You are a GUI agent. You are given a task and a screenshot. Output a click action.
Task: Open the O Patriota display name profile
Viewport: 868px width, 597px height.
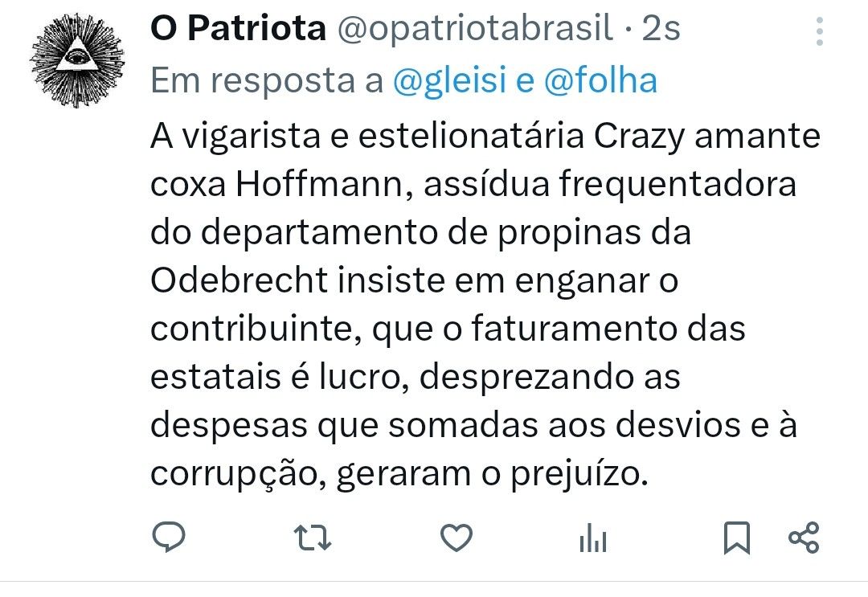click(239, 28)
